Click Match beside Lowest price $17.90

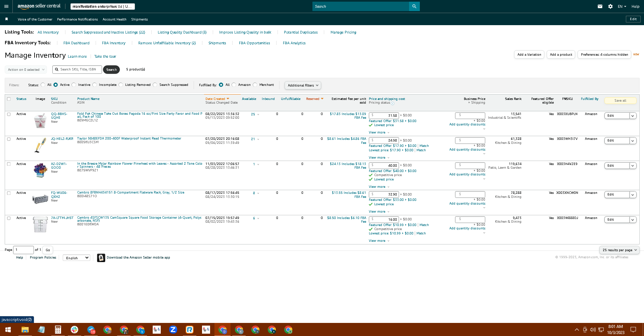click(x=421, y=150)
